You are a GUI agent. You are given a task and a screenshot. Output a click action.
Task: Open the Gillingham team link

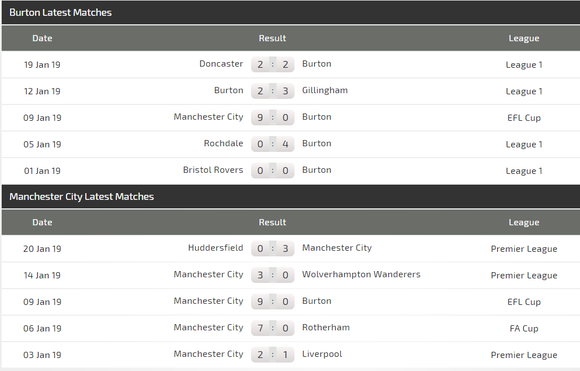pos(325,90)
